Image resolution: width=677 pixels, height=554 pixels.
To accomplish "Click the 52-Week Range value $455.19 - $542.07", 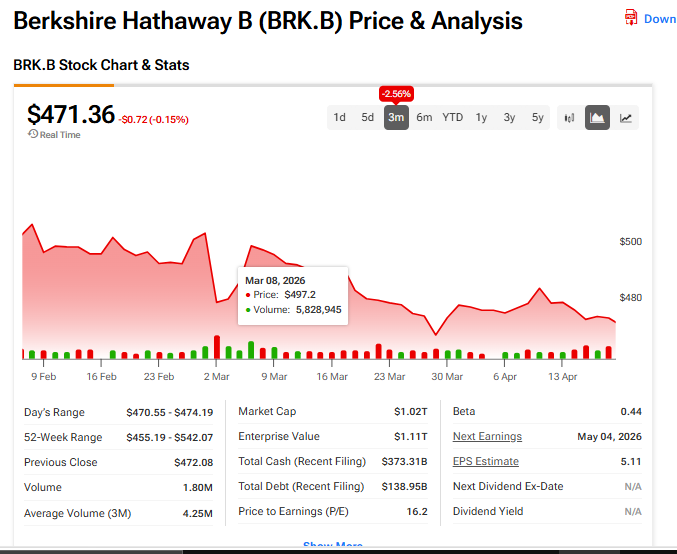I will 170,437.
